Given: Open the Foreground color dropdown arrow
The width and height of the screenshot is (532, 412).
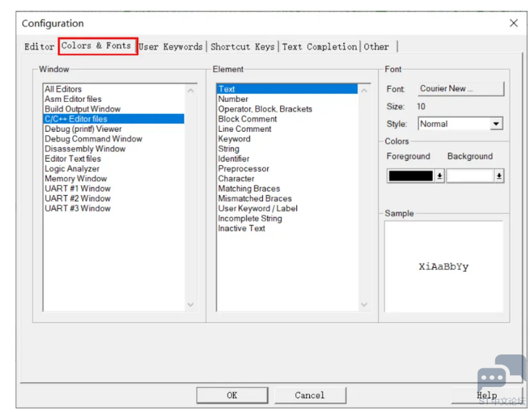Looking at the screenshot, I should pyautogui.click(x=440, y=175).
